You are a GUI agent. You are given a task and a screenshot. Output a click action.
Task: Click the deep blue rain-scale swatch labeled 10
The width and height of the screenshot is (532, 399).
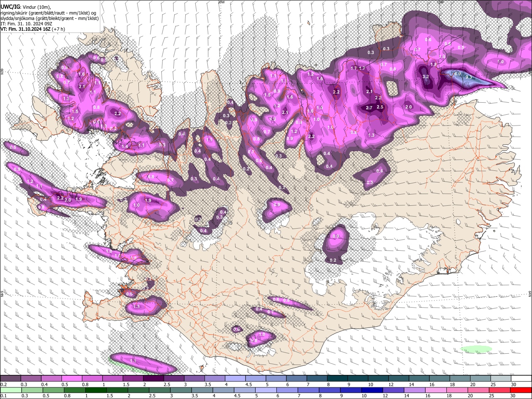(x=372, y=390)
